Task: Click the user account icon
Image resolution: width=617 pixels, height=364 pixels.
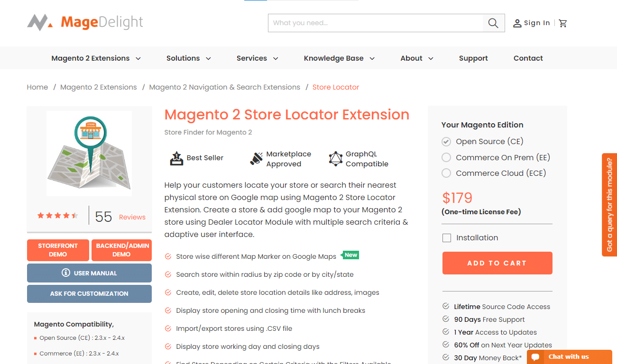Action: click(517, 23)
